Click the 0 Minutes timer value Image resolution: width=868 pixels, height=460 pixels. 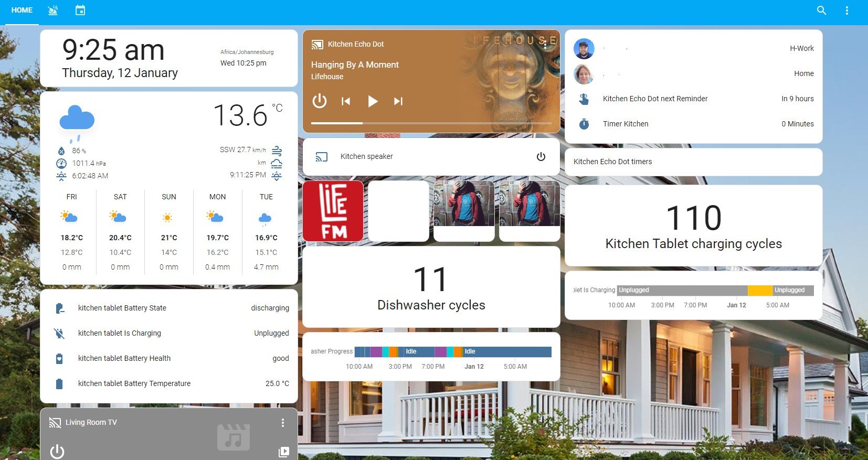(x=798, y=124)
